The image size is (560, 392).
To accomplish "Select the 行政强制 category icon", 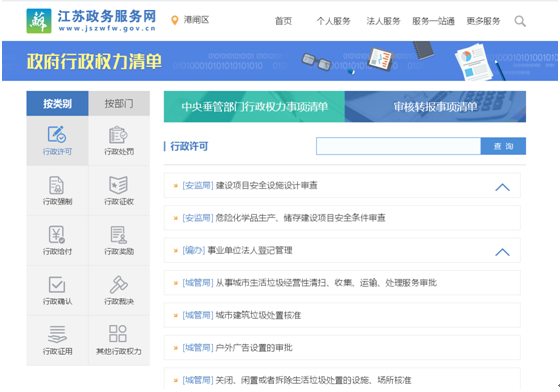I will coord(57,185).
